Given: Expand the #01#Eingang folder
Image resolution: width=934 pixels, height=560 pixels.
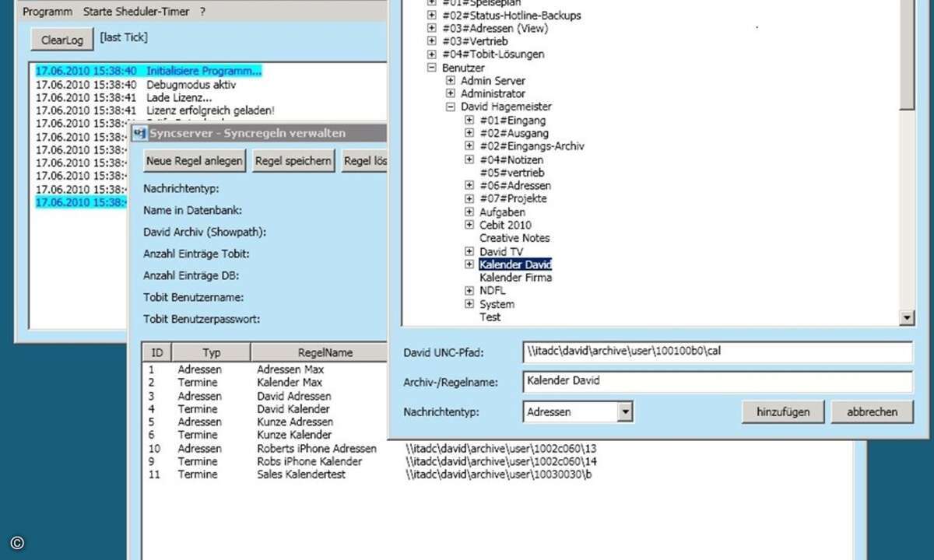Looking at the screenshot, I should [x=469, y=121].
